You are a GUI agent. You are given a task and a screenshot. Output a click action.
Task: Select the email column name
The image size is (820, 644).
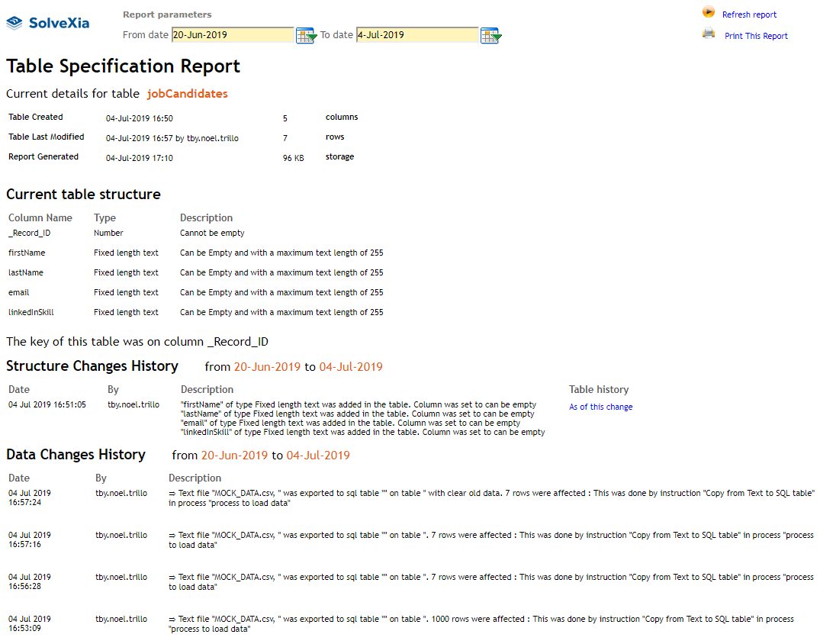[x=19, y=292]
